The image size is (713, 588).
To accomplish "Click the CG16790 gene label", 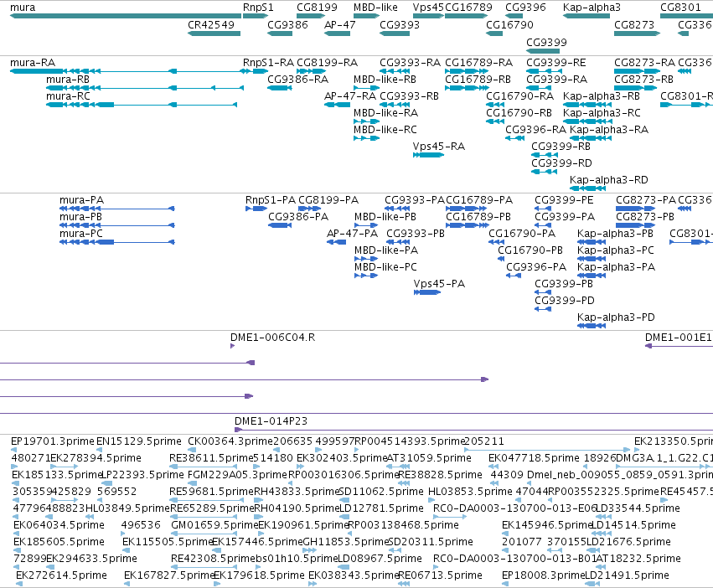I will point(509,24).
